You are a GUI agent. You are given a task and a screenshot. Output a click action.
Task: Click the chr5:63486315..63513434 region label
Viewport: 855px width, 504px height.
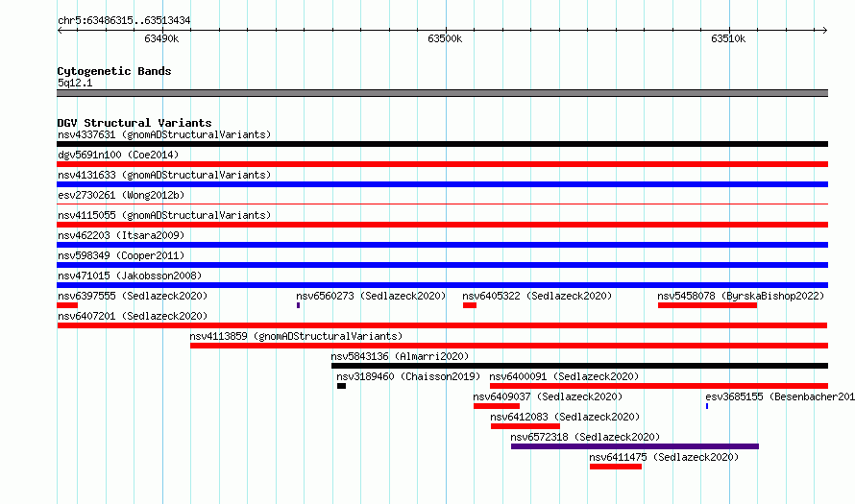pos(124,21)
